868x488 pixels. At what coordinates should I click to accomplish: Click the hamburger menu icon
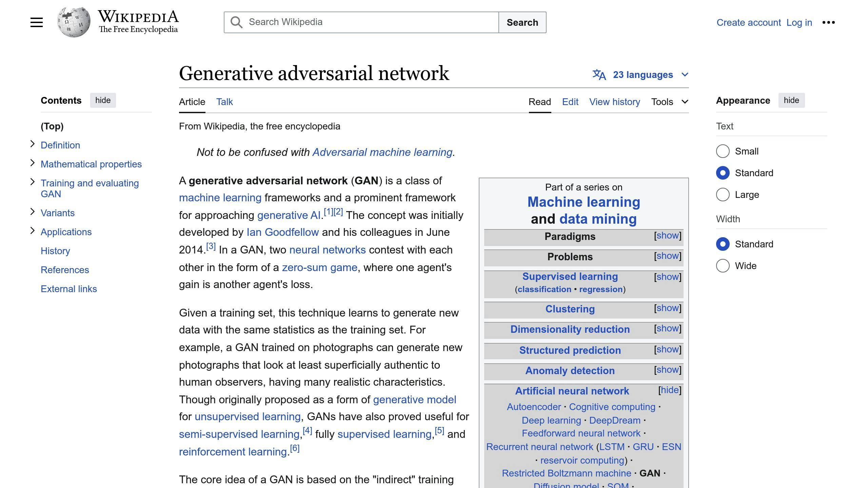click(x=36, y=22)
